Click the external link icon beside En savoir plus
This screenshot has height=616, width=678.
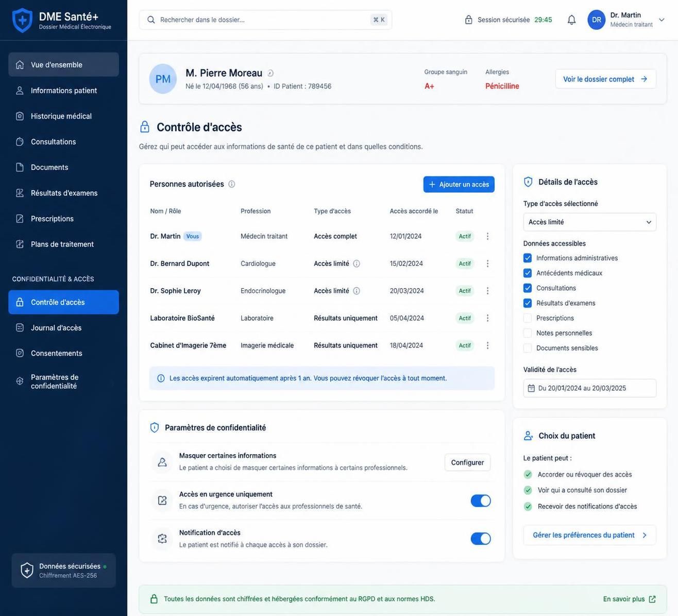coord(652,599)
